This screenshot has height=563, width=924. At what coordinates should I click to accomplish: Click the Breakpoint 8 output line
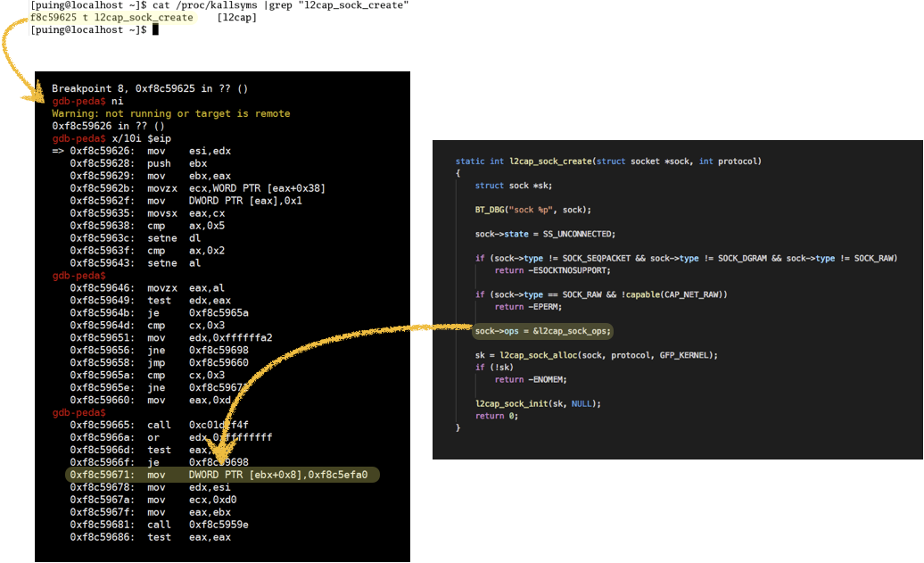[150, 88]
